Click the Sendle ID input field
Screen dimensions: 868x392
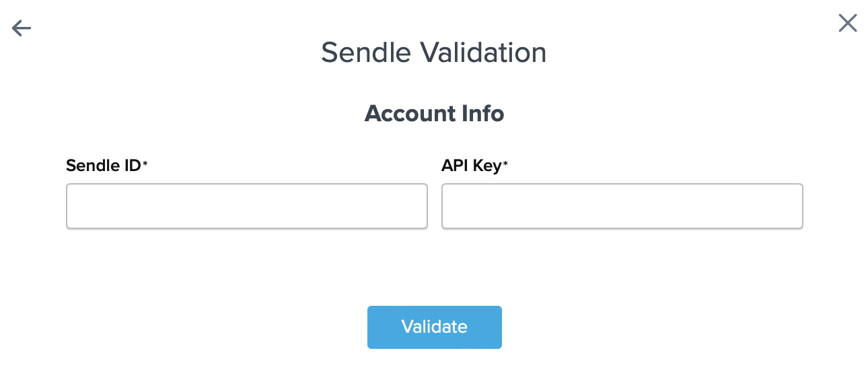pyautogui.click(x=246, y=206)
